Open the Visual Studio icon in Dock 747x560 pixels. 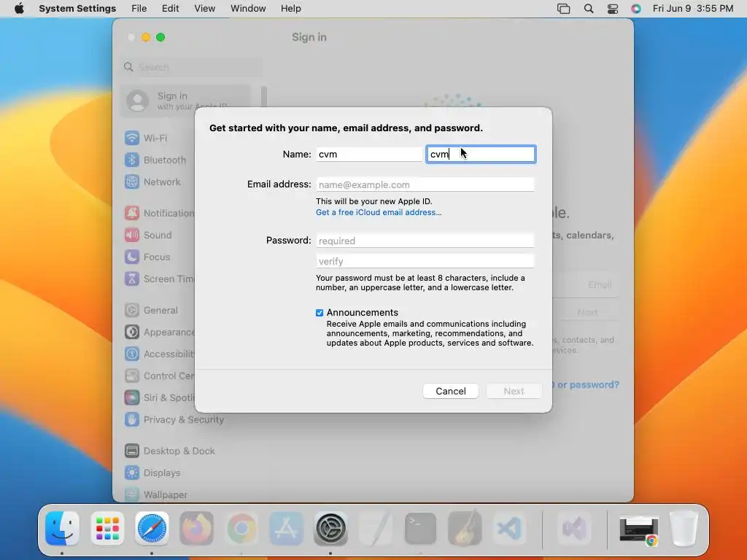(575, 529)
